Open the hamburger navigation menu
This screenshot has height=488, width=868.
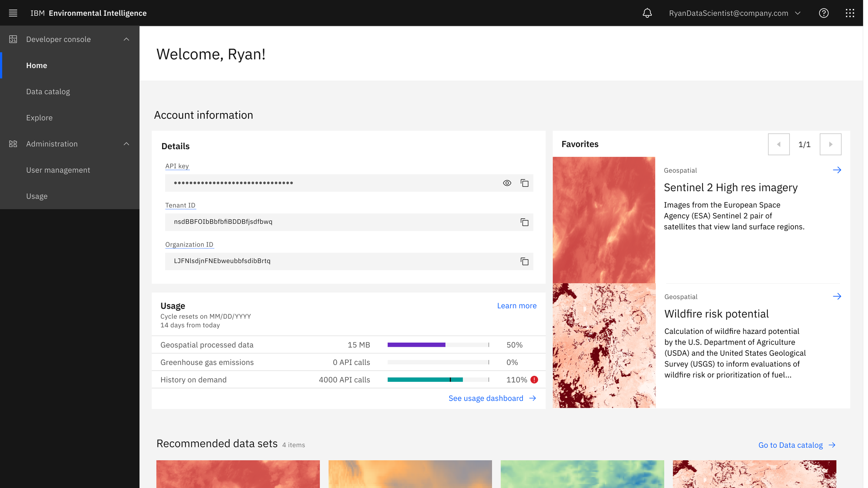(x=13, y=13)
